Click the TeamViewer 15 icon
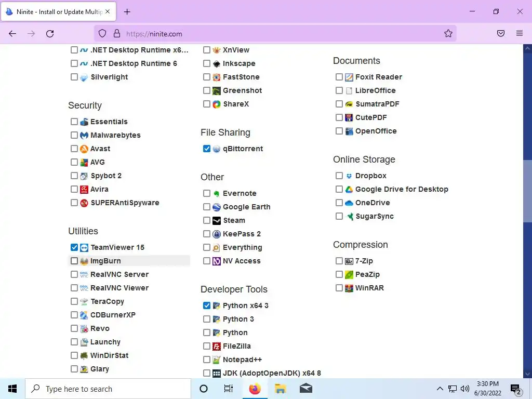 (x=84, y=248)
